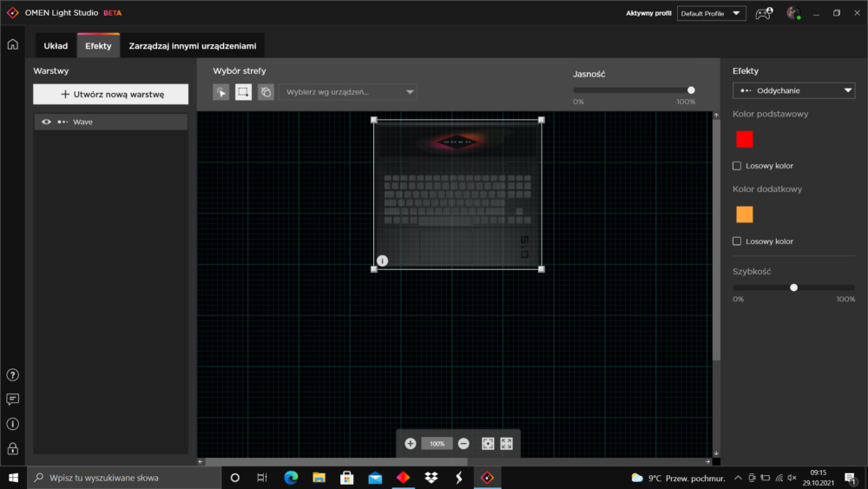Click the fit-to-screen canvas icon
The width and height of the screenshot is (868, 489).
[x=488, y=444]
